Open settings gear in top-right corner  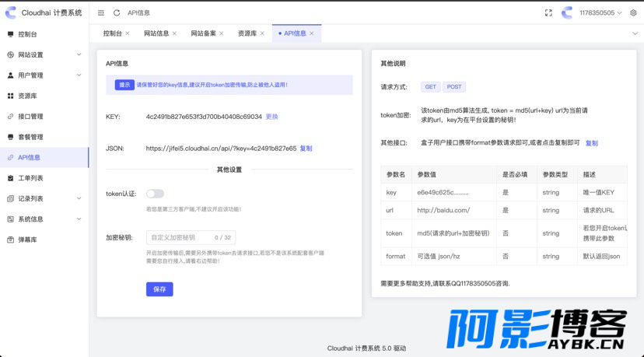point(633,13)
